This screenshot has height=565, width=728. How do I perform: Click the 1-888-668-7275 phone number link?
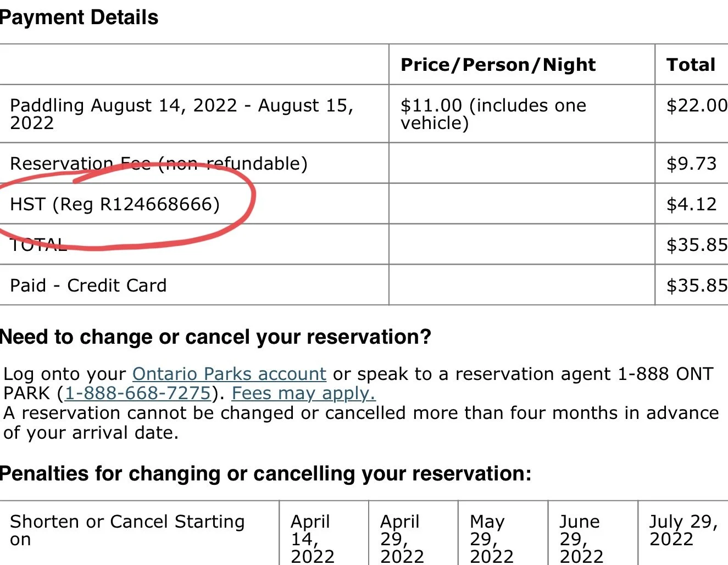(x=138, y=394)
